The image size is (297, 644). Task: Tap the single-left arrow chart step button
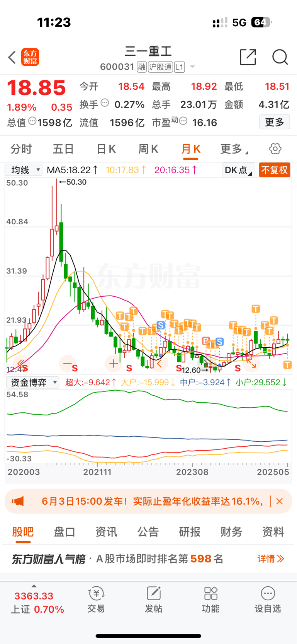pyautogui.click(x=159, y=364)
